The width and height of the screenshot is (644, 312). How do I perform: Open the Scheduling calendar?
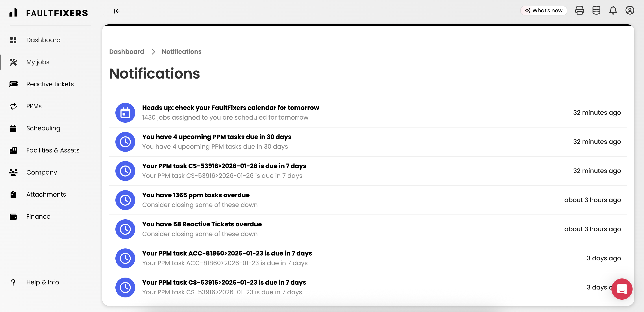coord(43,128)
